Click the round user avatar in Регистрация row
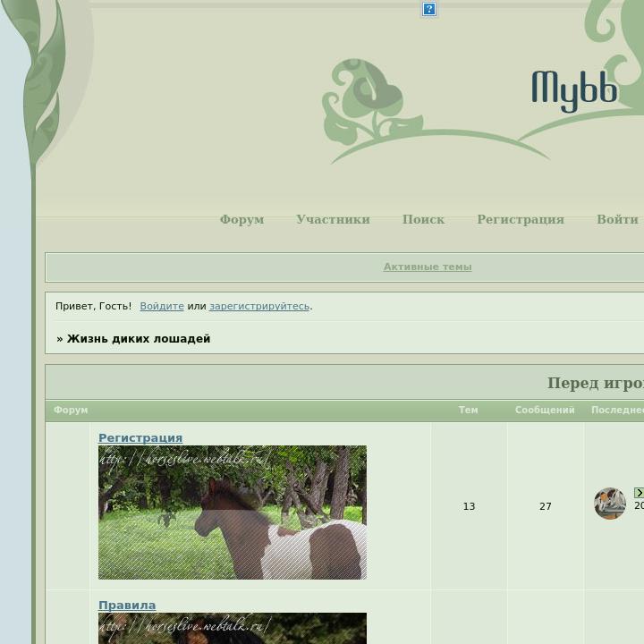644x644 pixels. tap(610, 503)
